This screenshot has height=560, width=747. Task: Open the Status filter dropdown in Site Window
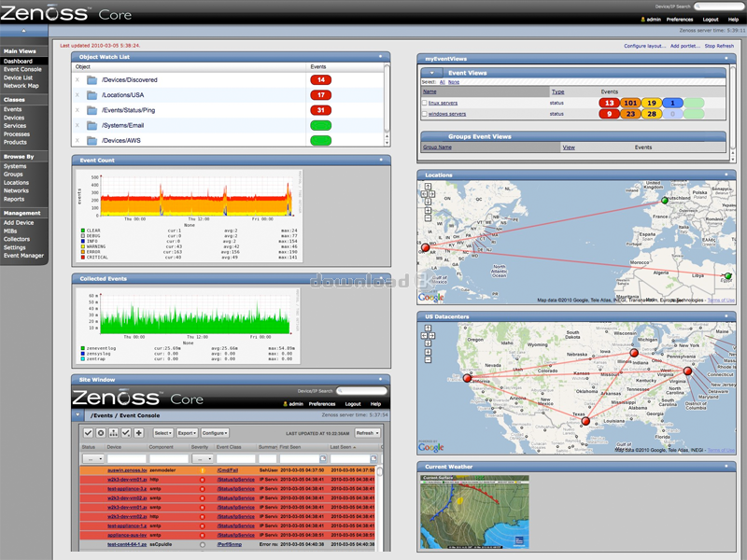pyautogui.click(x=93, y=458)
